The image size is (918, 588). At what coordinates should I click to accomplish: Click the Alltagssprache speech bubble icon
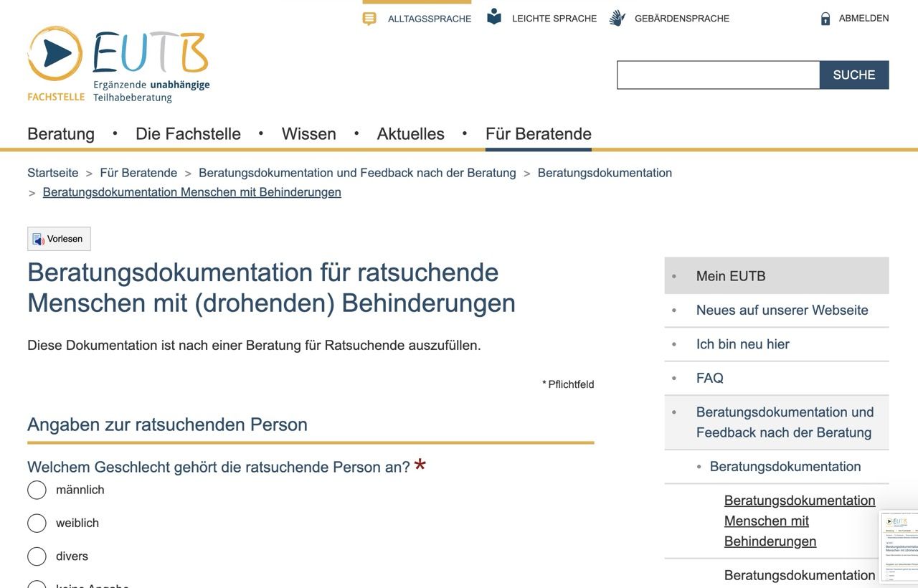pos(369,19)
